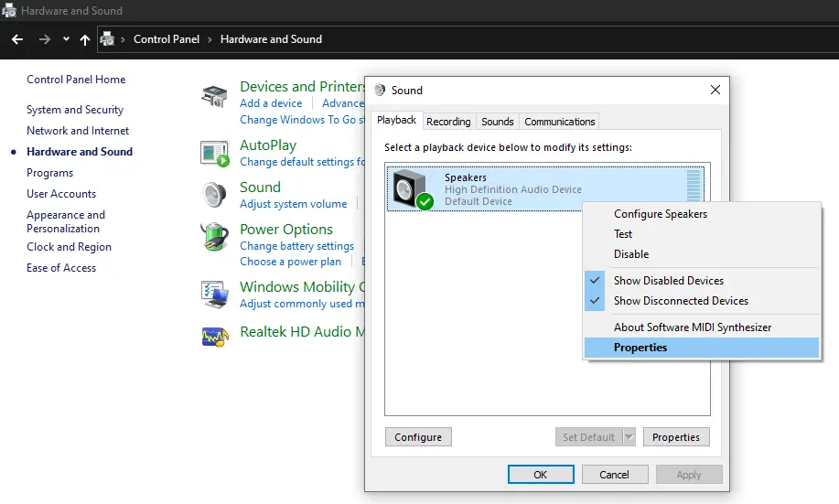Click Change default settings link under AutoPlay
Screen dimensions: 839x504
tap(302, 162)
